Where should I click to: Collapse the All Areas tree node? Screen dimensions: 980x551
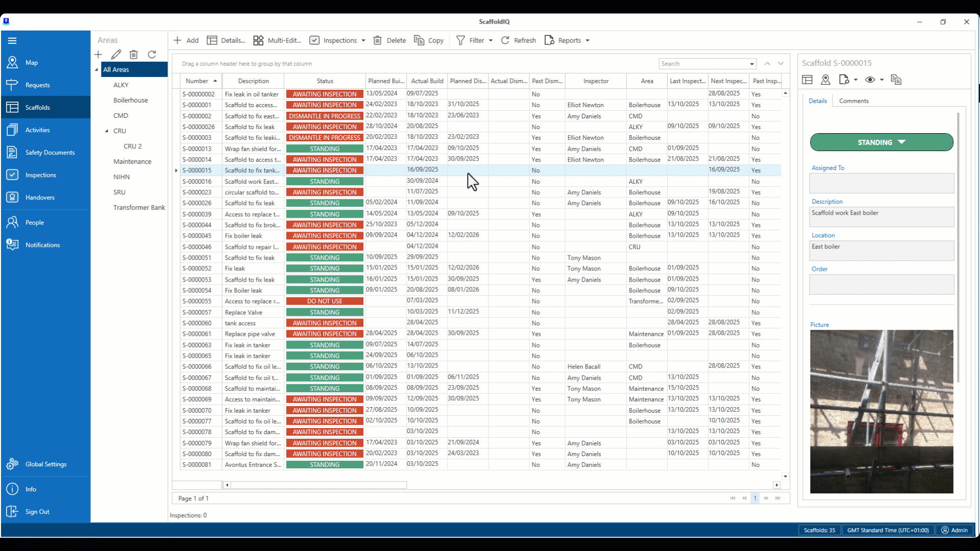pyautogui.click(x=96, y=70)
